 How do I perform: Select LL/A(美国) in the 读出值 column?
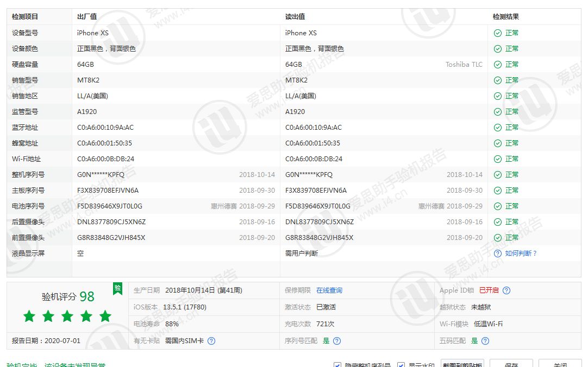(301, 96)
